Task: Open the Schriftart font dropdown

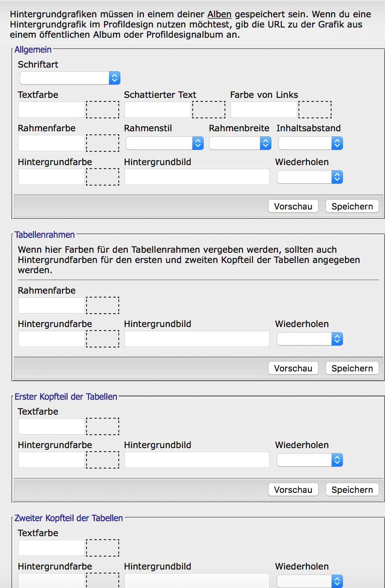Action: 70,78
